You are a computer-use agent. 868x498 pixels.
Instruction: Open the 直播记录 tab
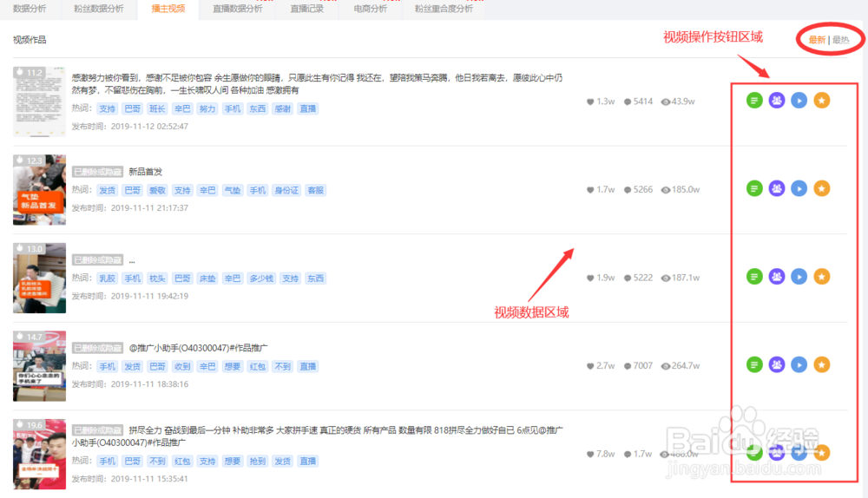306,9
